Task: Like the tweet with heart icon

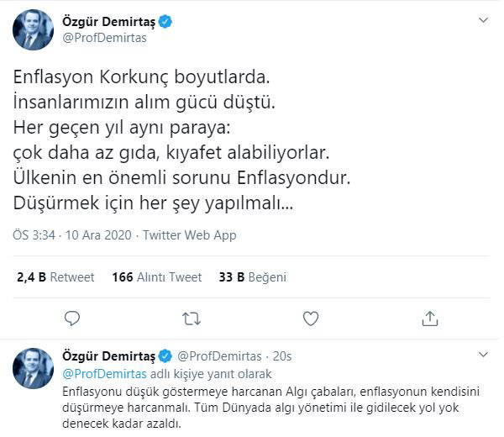Action: [311, 318]
